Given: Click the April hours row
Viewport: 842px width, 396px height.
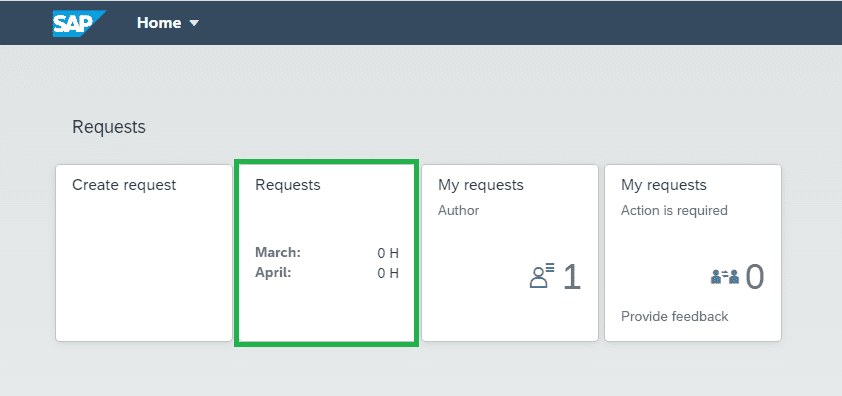Looking at the screenshot, I should [326, 273].
